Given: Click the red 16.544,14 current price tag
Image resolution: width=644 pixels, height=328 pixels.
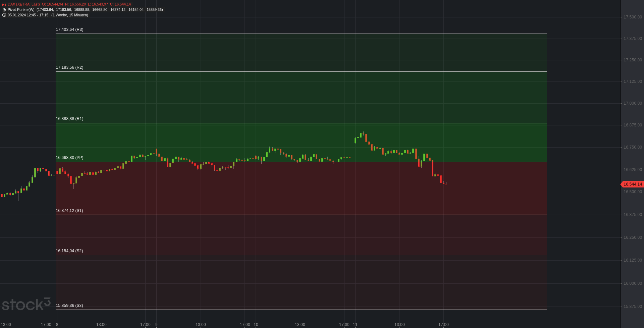Looking at the screenshot, I should (x=632, y=184).
